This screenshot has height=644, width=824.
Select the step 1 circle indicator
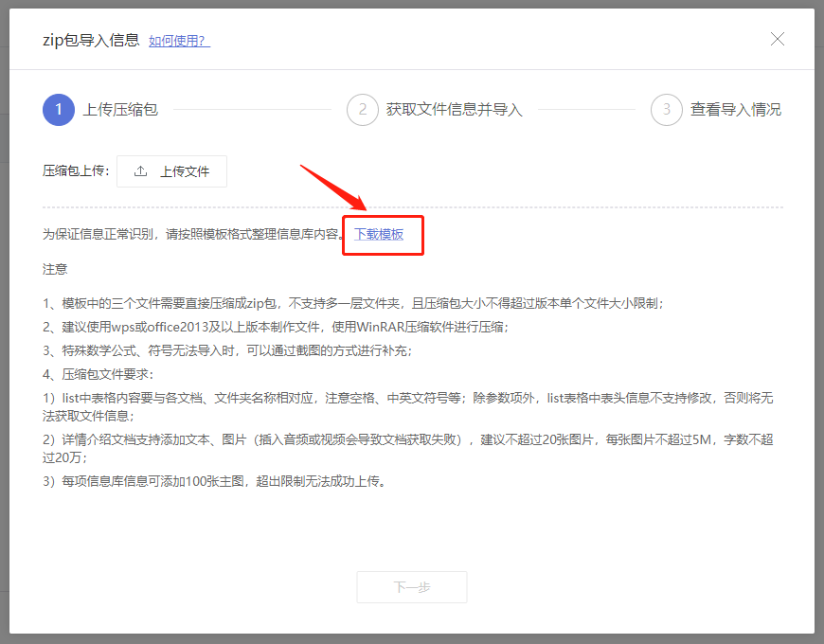[x=58, y=110]
